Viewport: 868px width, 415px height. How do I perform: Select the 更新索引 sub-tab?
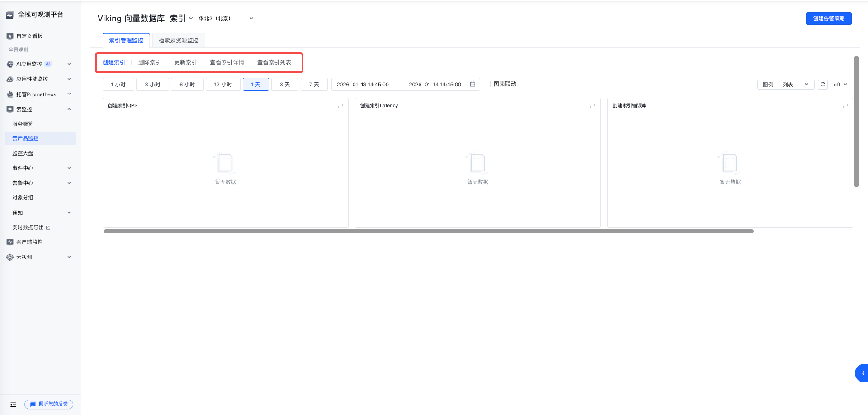point(185,62)
